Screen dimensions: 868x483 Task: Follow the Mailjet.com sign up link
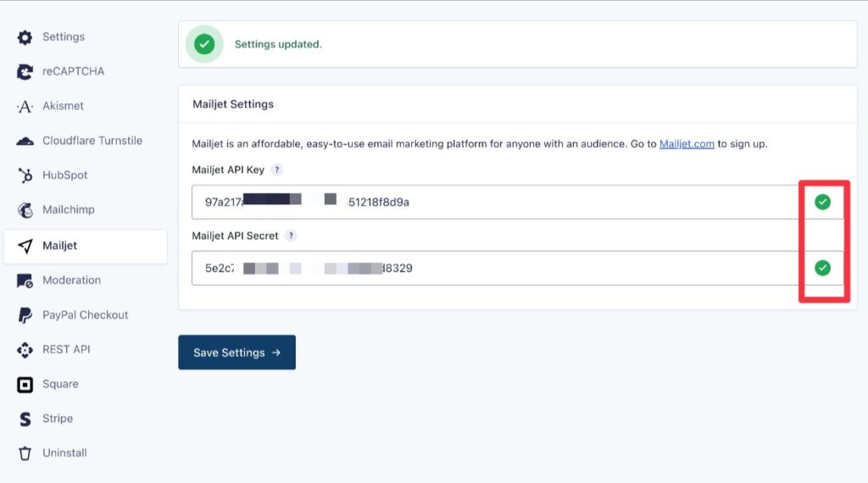point(687,144)
